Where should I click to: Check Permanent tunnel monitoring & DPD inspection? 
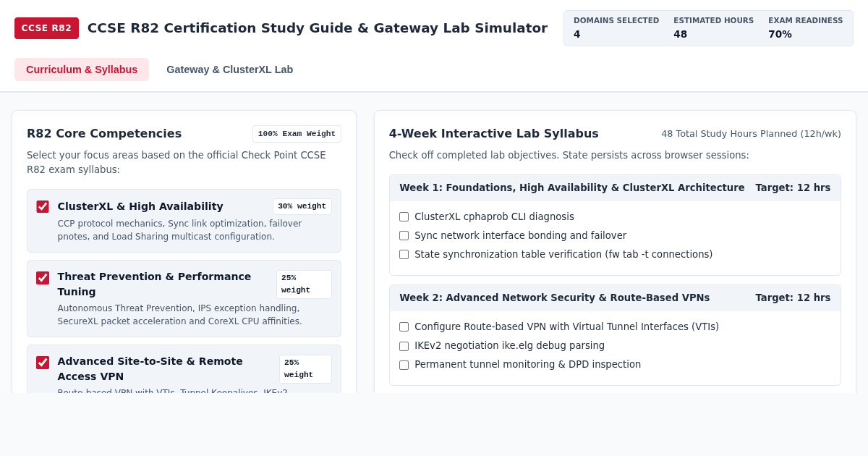404,364
